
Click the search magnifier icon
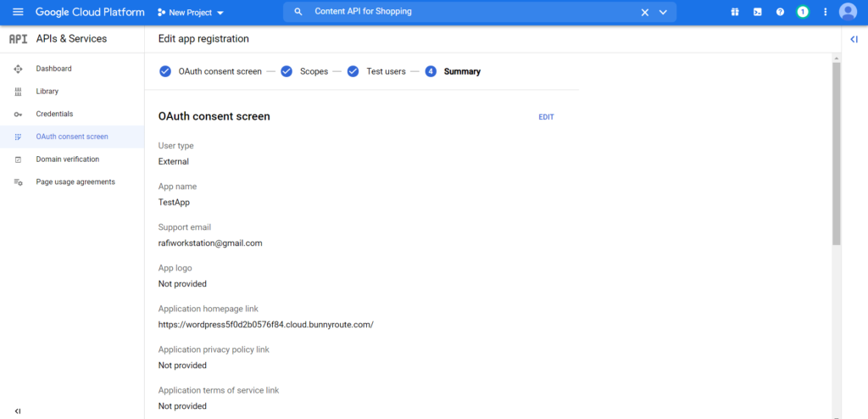click(x=298, y=12)
